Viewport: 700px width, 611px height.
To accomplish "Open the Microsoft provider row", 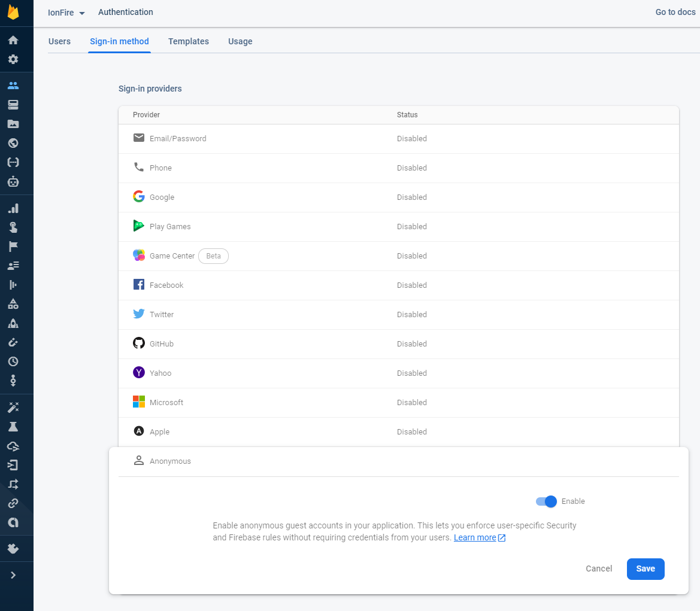I will pos(399,403).
